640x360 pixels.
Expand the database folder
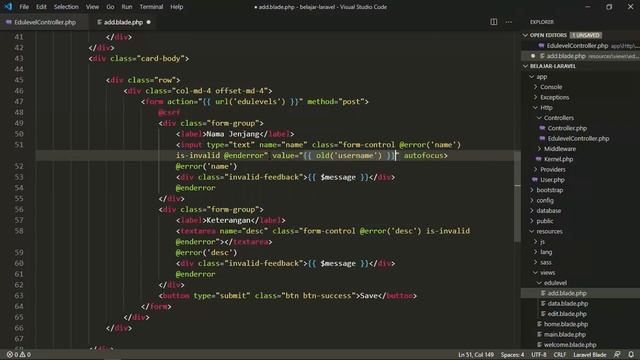(x=580, y=211)
